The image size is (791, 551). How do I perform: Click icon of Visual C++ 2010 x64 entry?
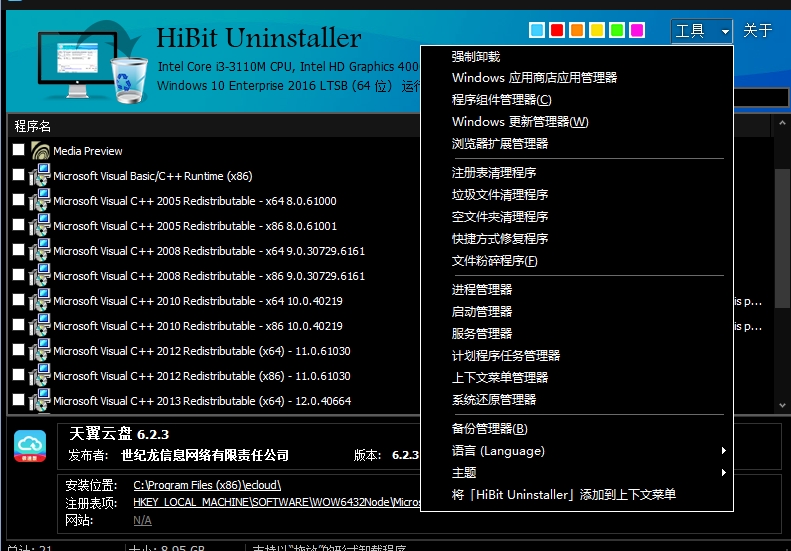tap(40, 300)
